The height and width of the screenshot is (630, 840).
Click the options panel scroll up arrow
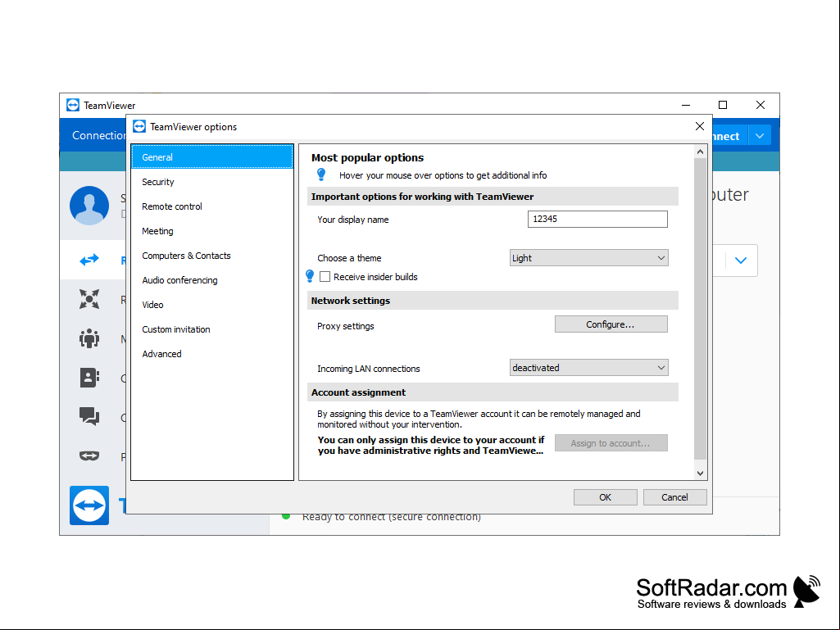tap(700, 152)
